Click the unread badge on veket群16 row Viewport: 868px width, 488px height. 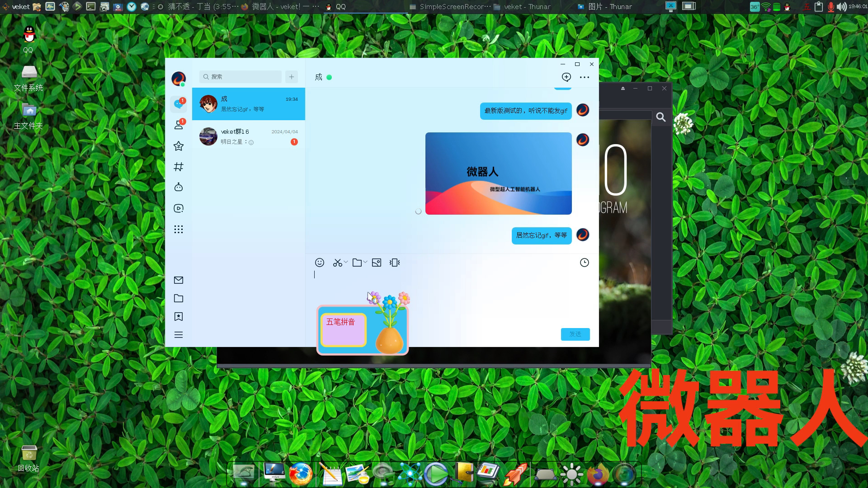pyautogui.click(x=294, y=142)
